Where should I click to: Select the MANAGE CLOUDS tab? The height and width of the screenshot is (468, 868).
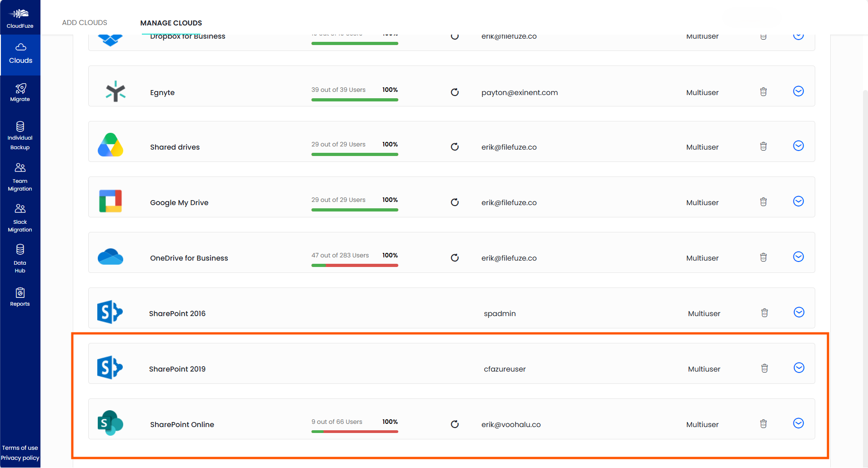tap(171, 23)
